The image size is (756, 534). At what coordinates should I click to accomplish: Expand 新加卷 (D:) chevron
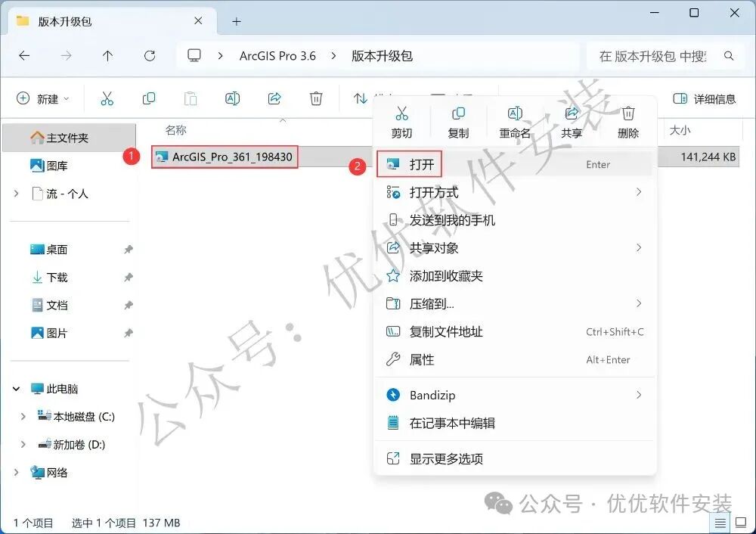[x=23, y=444]
